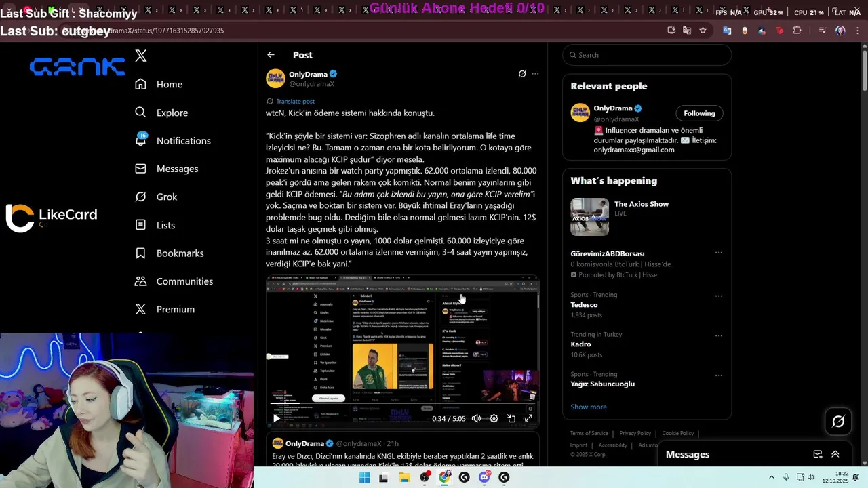Open the Explore search icon in sidebar
The width and height of the screenshot is (868, 488).
click(140, 113)
